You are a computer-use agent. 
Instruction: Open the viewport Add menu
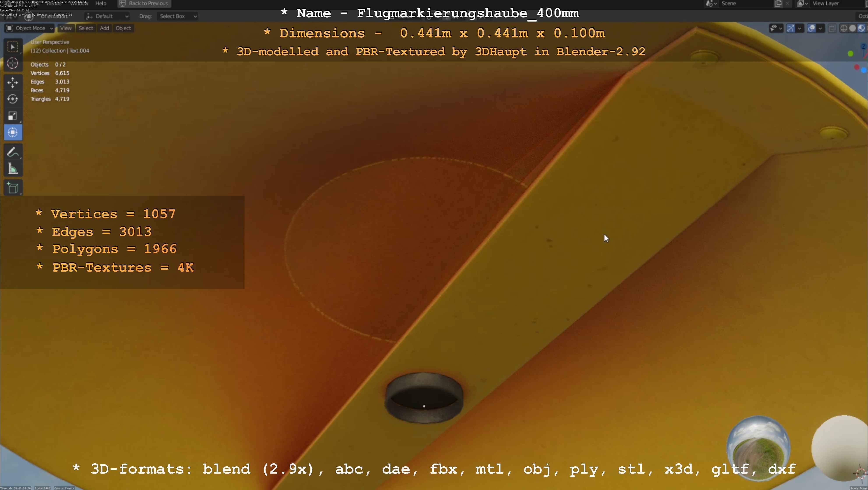(x=104, y=28)
